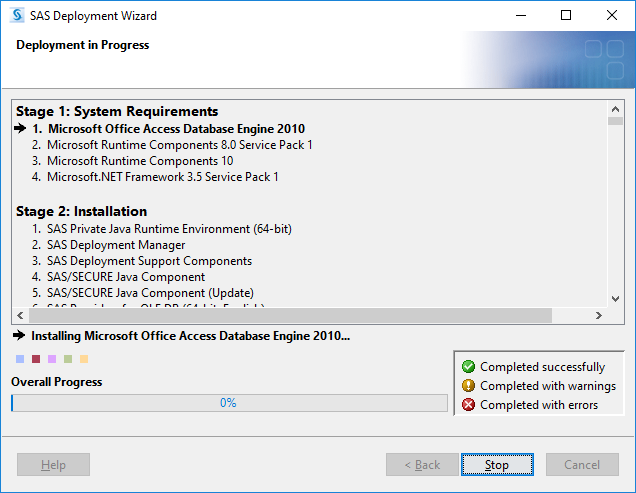Click the horizontal scrollbar left arrow
This screenshot has height=493, width=636.
pos(21,315)
